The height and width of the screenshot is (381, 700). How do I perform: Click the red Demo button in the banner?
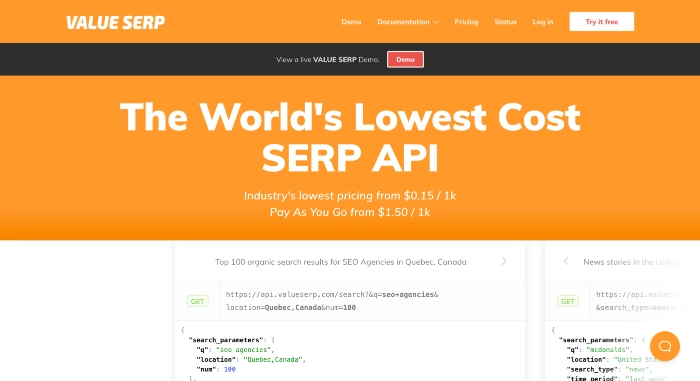click(x=405, y=59)
